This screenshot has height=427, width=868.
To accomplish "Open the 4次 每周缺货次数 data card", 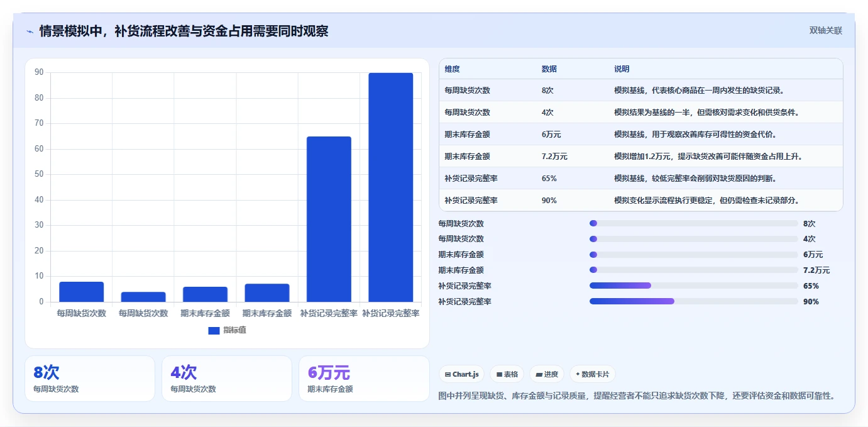I will click(x=227, y=379).
